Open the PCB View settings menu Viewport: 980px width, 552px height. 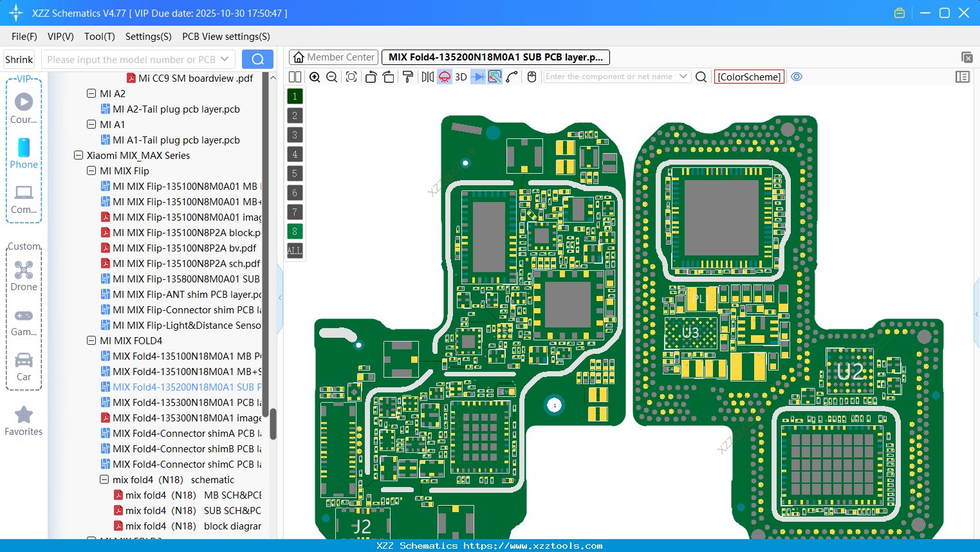point(225,37)
